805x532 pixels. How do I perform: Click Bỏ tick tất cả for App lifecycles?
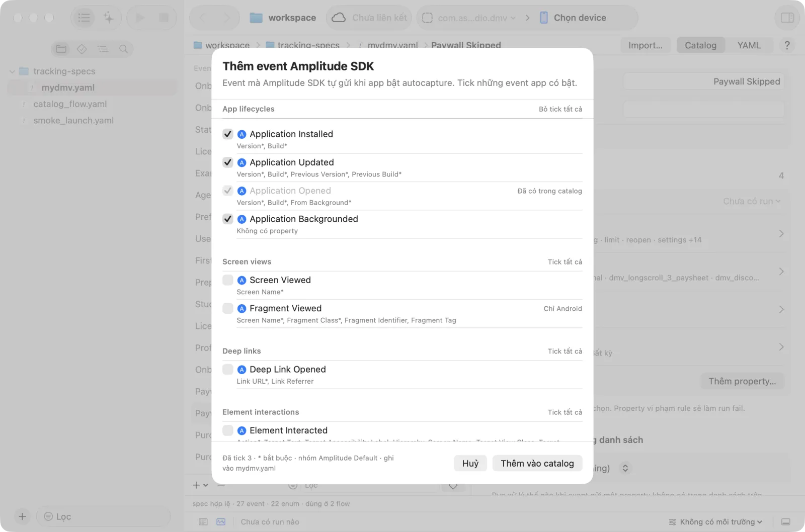pyautogui.click(x=560, y=109)
